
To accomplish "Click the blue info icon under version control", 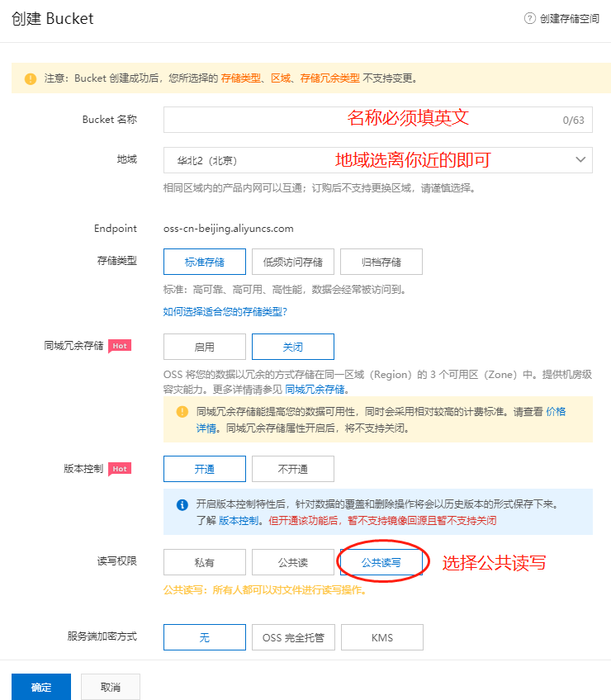I will (x=182, y=504).
